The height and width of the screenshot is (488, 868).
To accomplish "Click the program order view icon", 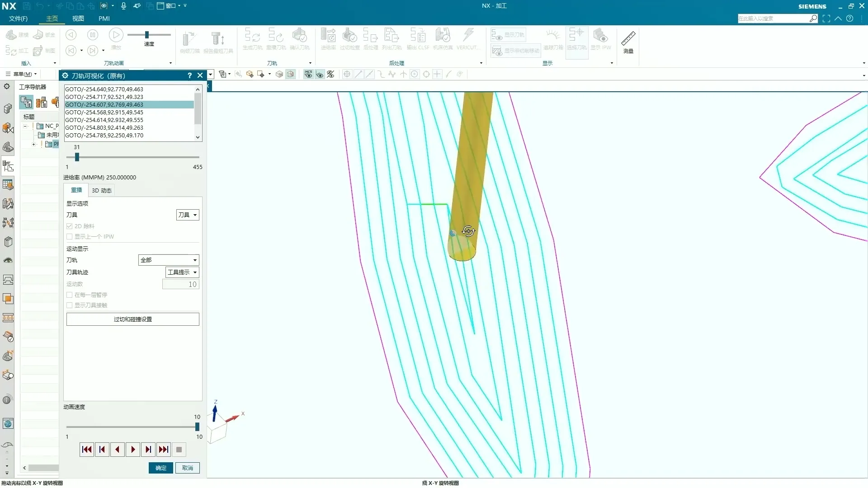I will 27,103.
